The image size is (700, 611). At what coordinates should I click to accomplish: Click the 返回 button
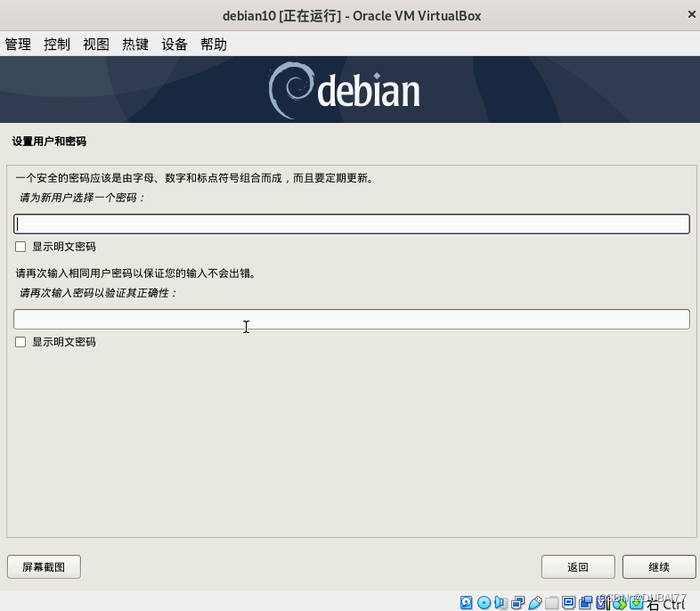click(578, 566)
